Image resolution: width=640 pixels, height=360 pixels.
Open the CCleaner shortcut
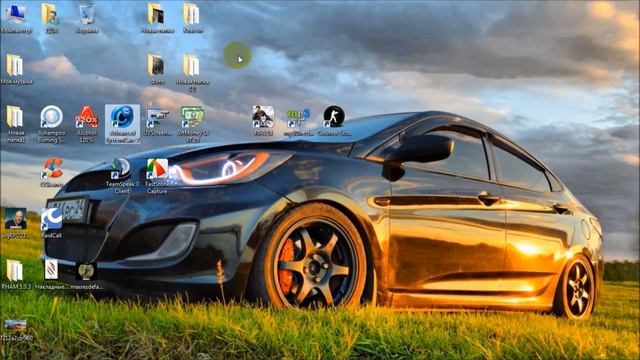(51, 172)
